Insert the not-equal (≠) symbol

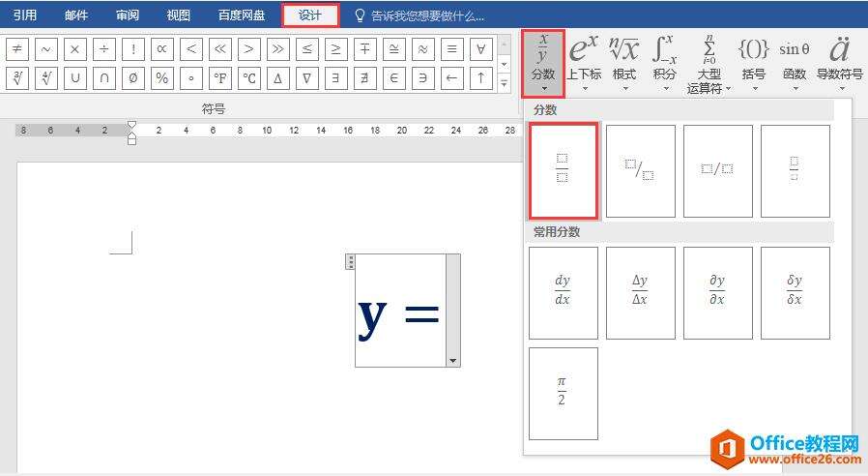point(17,49)
